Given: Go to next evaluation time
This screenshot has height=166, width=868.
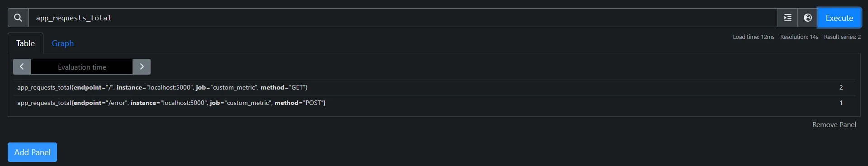Looking at the screenshot, I should 142,66.
